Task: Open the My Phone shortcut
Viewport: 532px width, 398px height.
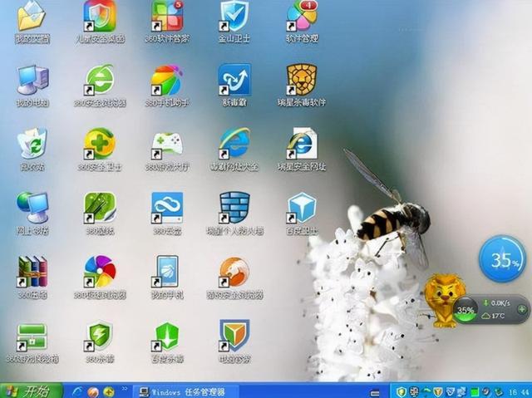Action: click(165, 272)
